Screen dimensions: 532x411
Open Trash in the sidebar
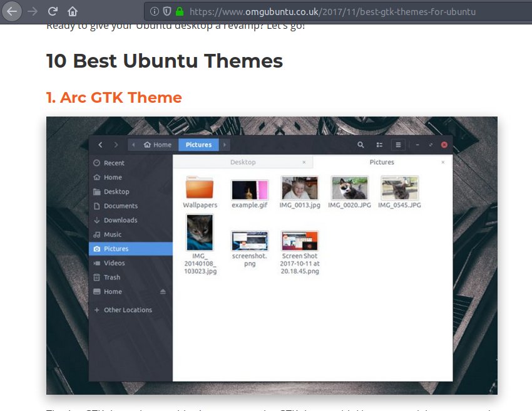[x=131, y=277]
